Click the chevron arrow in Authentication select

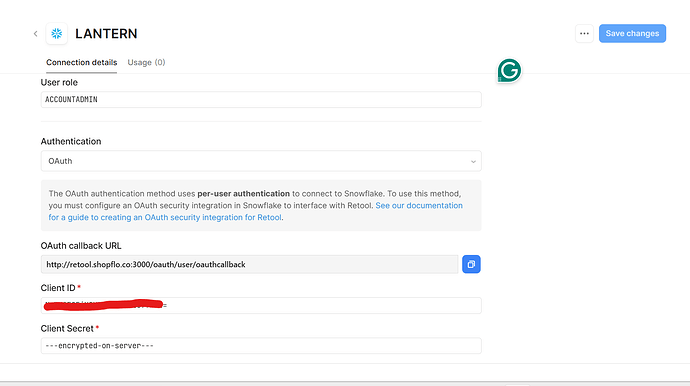point(473,162)
